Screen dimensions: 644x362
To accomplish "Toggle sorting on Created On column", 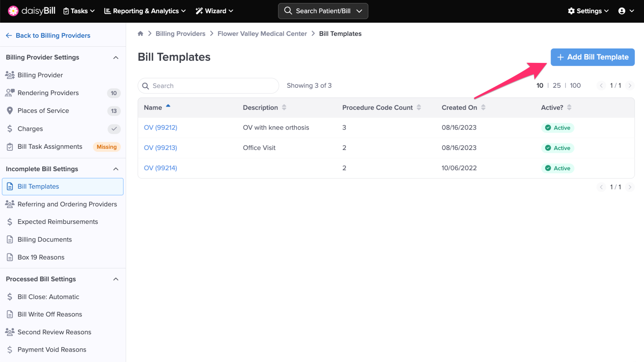I will [x=483, y=108].
